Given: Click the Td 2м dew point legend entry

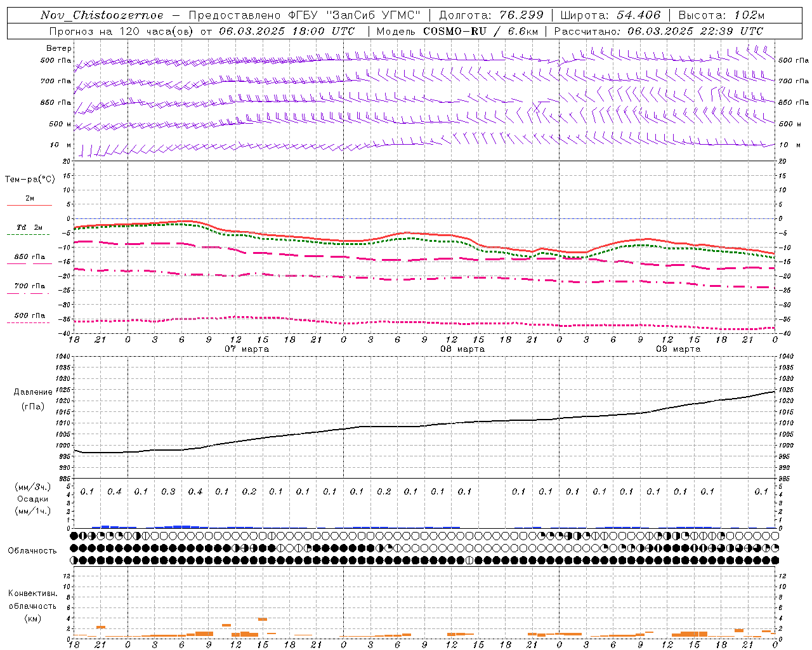Looking at the screenshot, I should coord(30,227).
